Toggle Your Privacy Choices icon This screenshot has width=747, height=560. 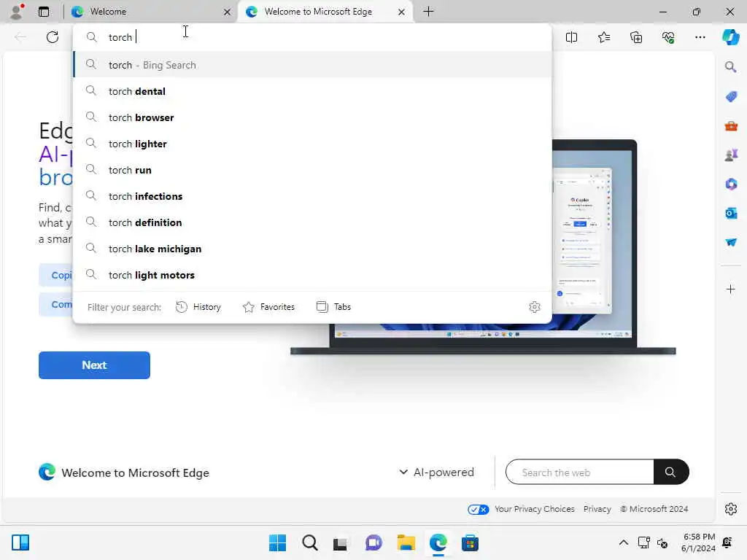[x=478, y=510]
